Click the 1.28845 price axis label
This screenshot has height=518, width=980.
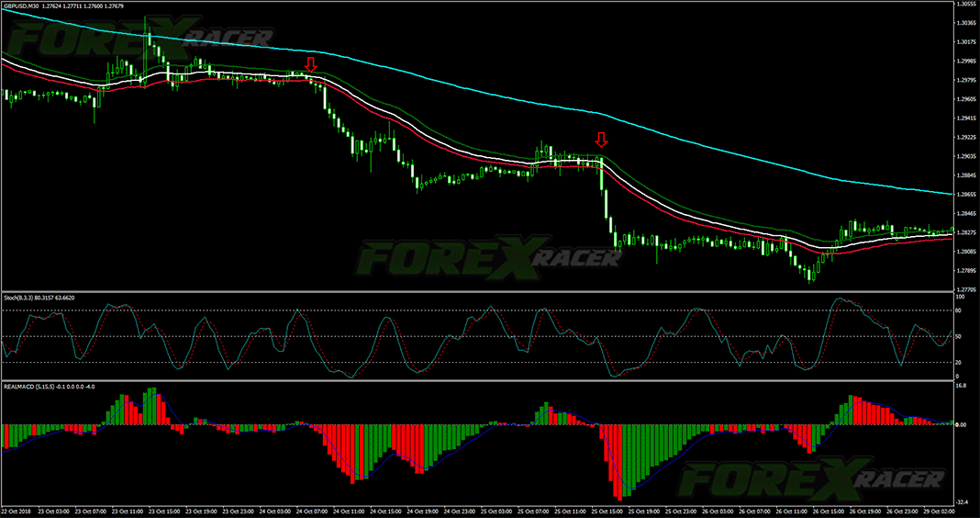click(x=966, y=175)
